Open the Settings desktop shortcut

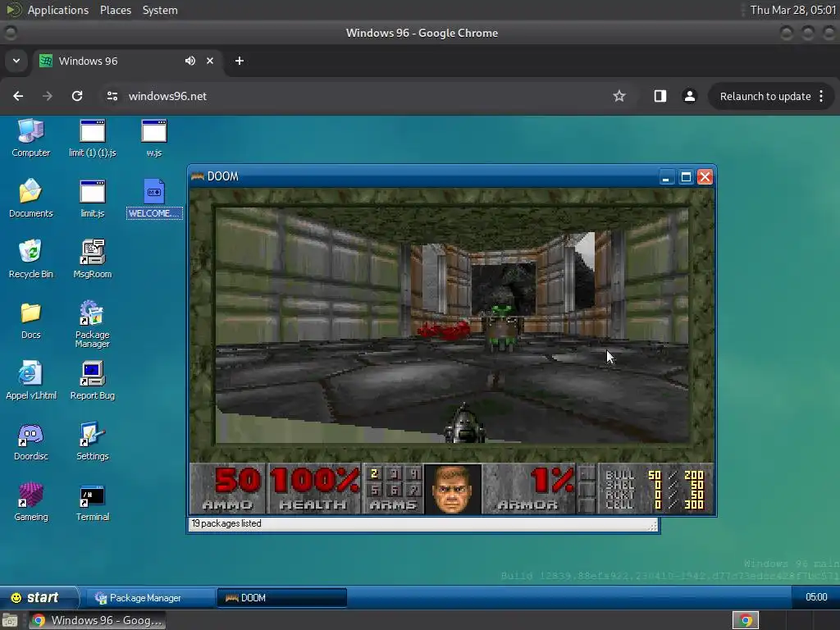(92, 441)
